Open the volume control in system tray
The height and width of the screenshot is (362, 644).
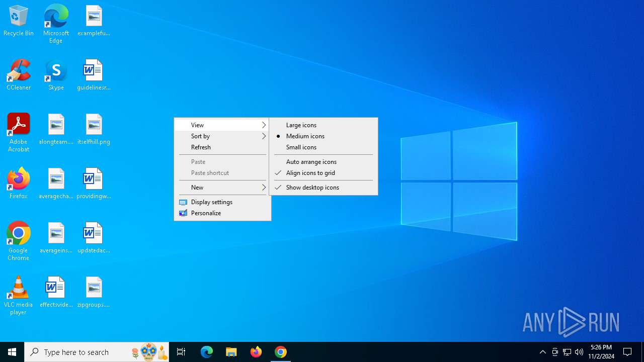[579, 352]
